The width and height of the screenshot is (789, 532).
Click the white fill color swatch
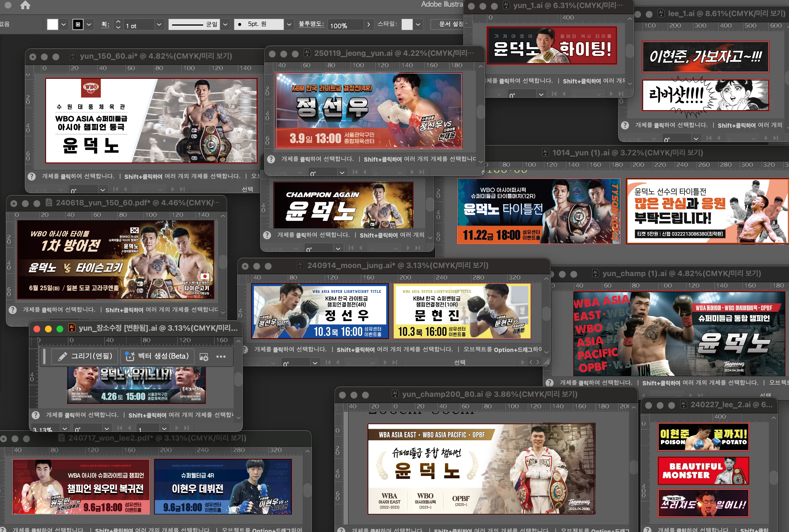52,24
